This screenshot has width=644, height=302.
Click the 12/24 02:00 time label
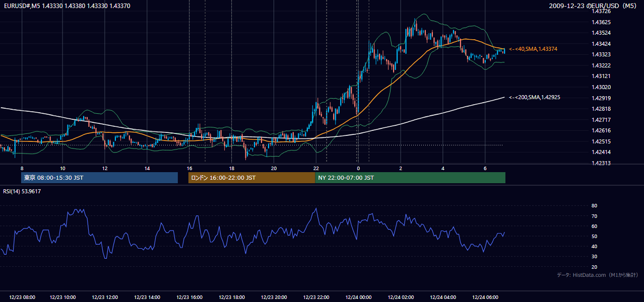(x=401, y=297)
